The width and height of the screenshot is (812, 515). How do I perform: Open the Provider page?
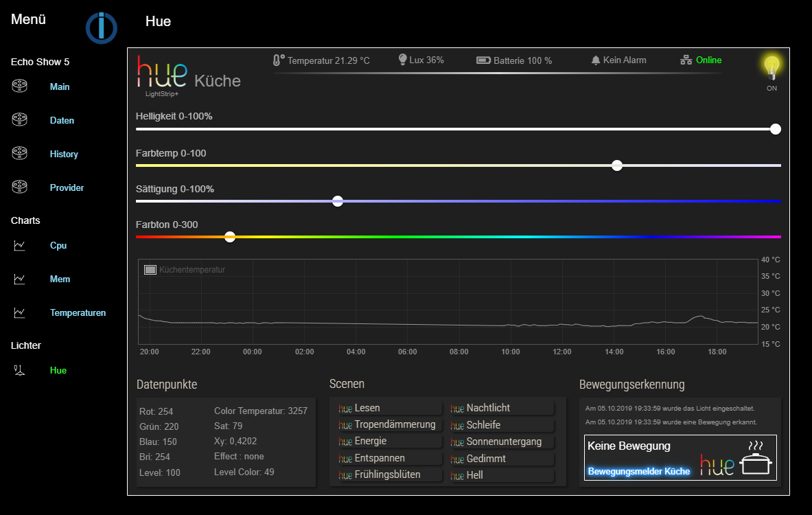click(67, 187)
